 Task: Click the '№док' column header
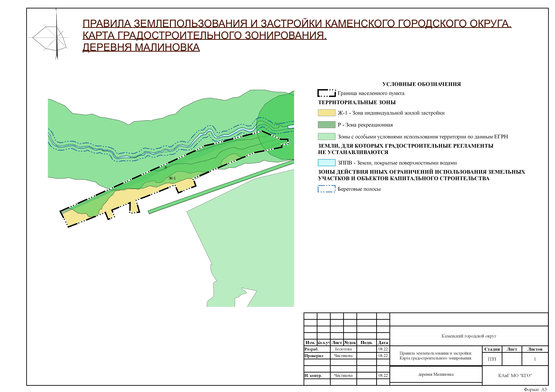point(350,342)
